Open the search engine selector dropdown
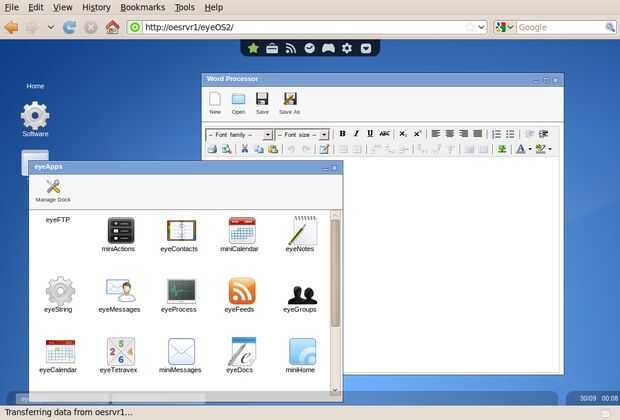This screenshot has width=620, height=420. (511, 27)
